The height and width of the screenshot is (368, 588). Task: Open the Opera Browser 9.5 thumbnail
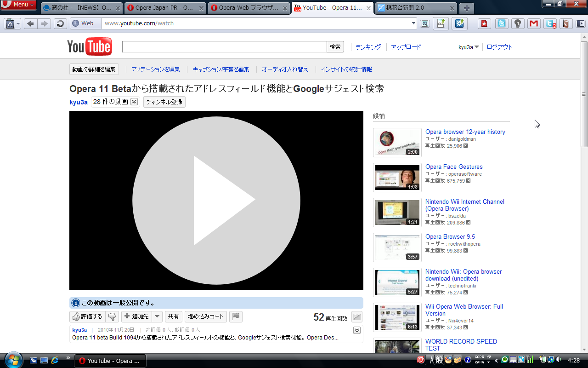point(397,247)
